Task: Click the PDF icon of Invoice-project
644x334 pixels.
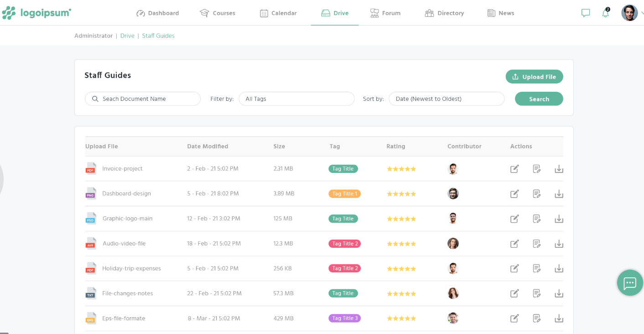Action: click(x=91, y=168)
